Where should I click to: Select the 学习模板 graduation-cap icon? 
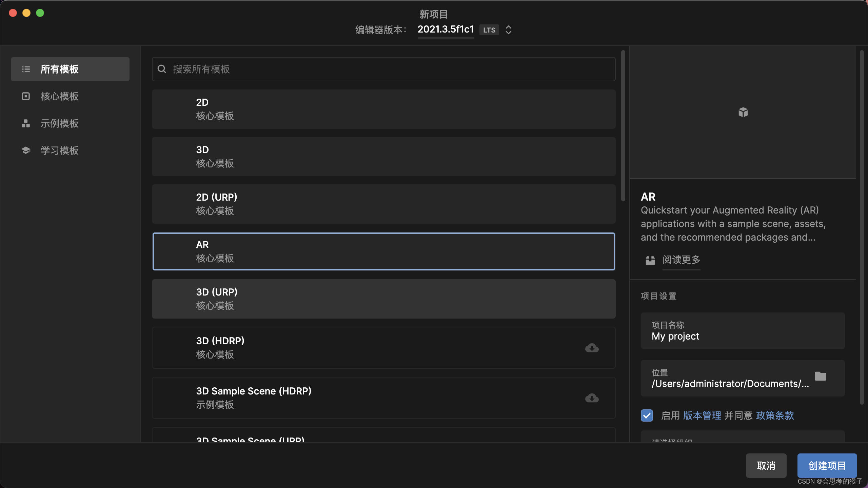[x=26, y=150]
